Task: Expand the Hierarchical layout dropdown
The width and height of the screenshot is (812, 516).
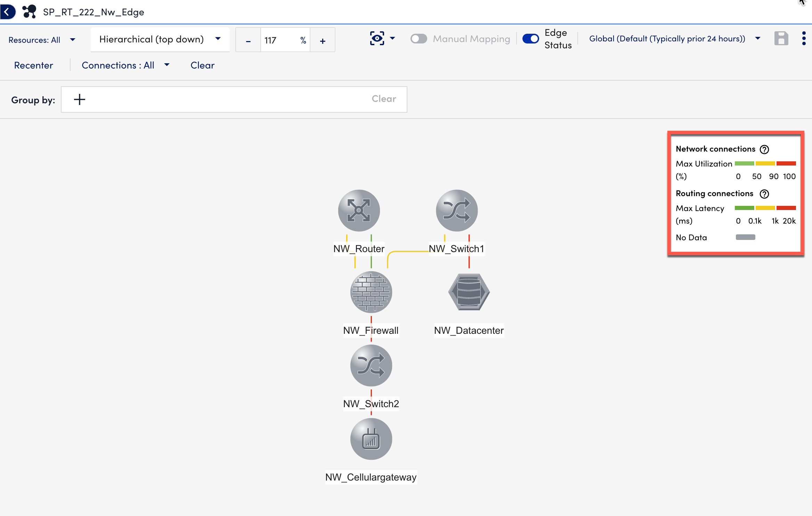Action: pos(160,39)
